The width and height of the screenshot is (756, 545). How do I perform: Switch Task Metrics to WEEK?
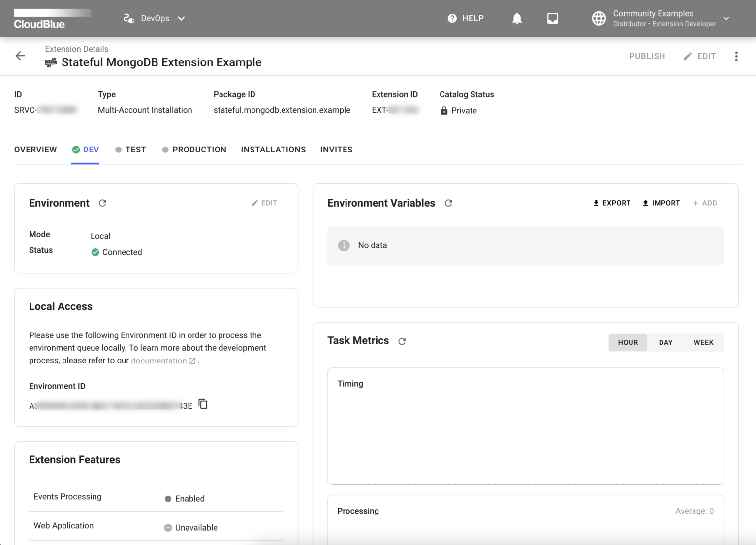tap(704, 343)
